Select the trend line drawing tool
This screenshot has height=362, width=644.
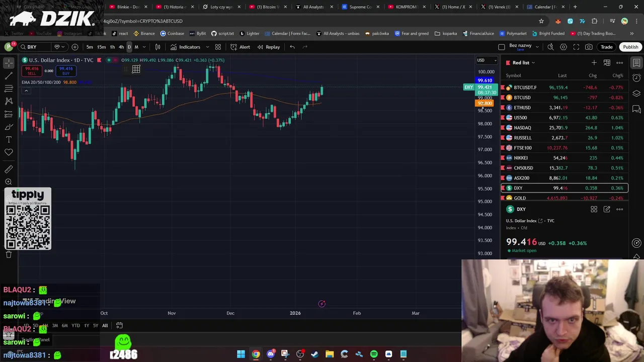(9, 76)
